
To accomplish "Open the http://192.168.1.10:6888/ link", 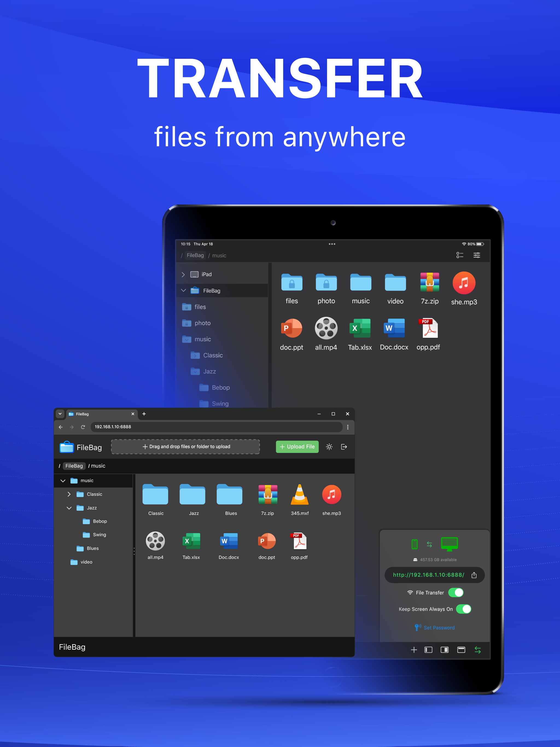I will 428,575.
